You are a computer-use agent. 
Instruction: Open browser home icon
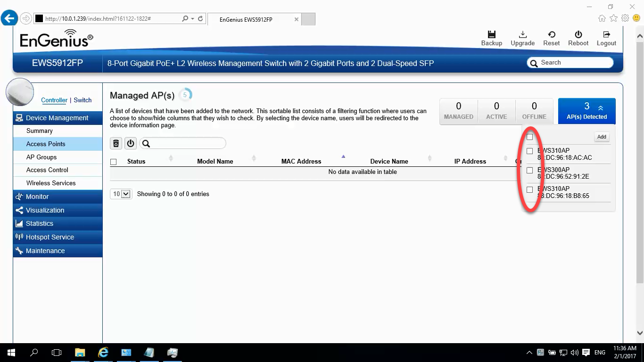602,18
